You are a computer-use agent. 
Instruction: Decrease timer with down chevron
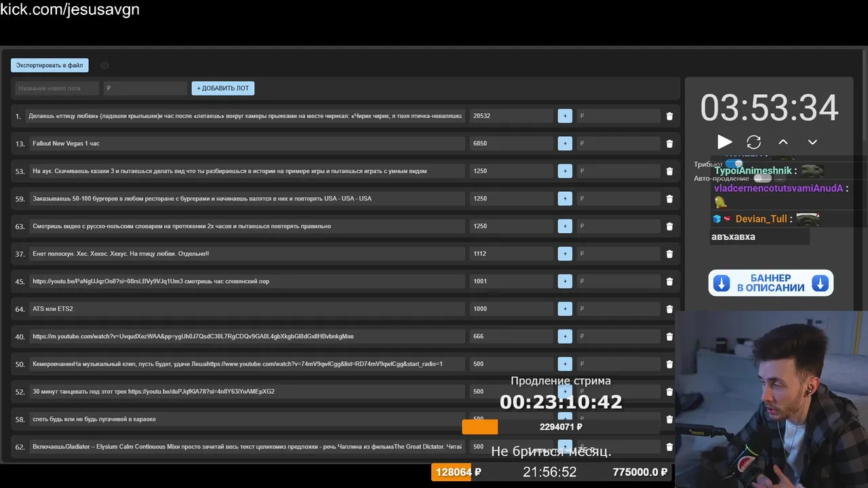(812, 142)
